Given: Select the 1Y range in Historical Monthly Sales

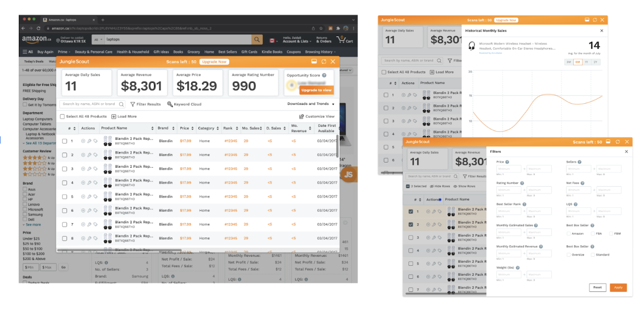Looking at the screenshot, I should 586,62.
